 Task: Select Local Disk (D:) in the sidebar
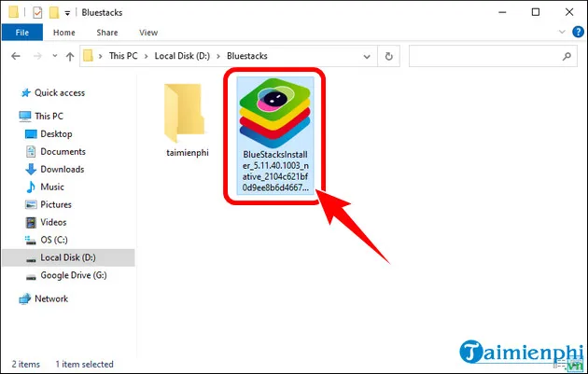tap(68, 257)
